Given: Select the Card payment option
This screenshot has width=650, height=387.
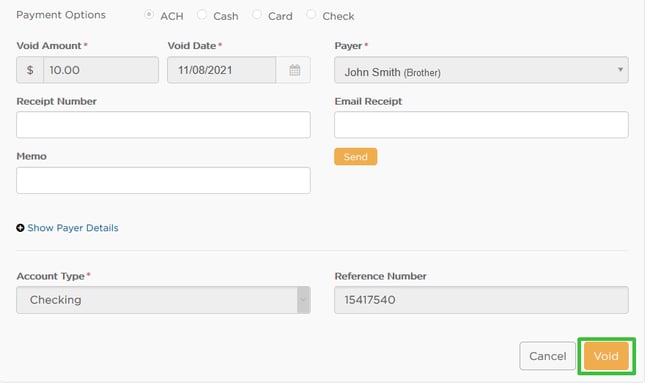Looking at the screenshot, I should tap(257, 15).
